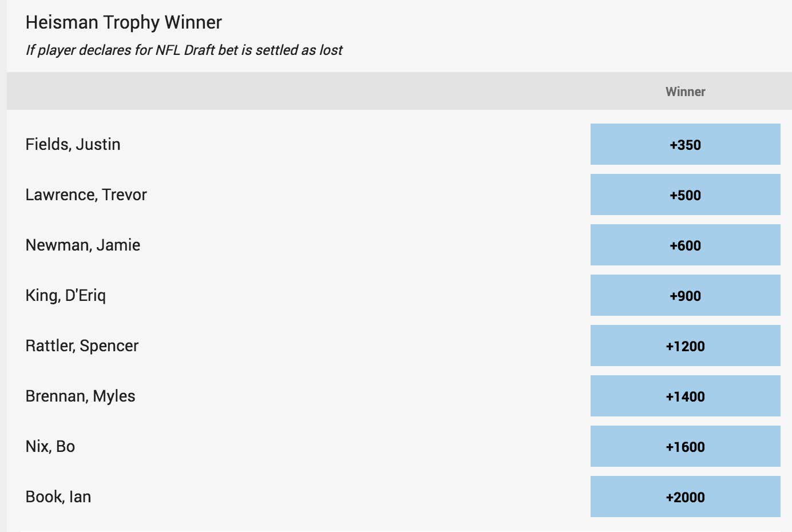Select Myles Brennan +1400 odds button
792x532 pixels.
point(685,396)
